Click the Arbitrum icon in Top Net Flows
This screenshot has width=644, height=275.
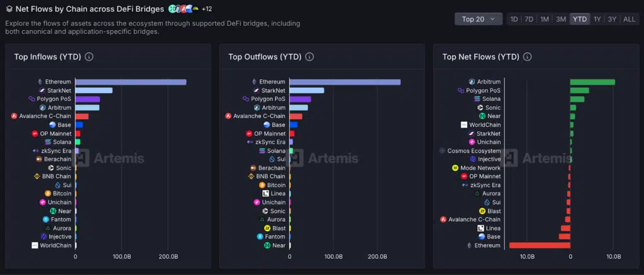(472, 82)
